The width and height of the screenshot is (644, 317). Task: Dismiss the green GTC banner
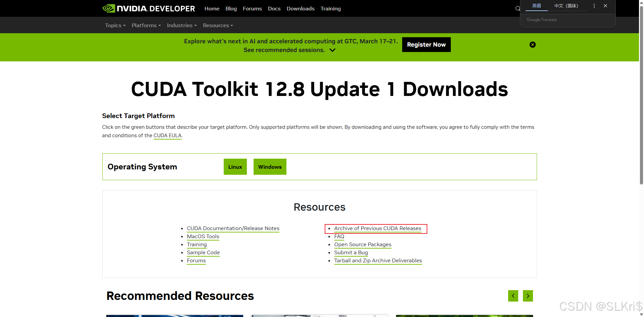533,45
